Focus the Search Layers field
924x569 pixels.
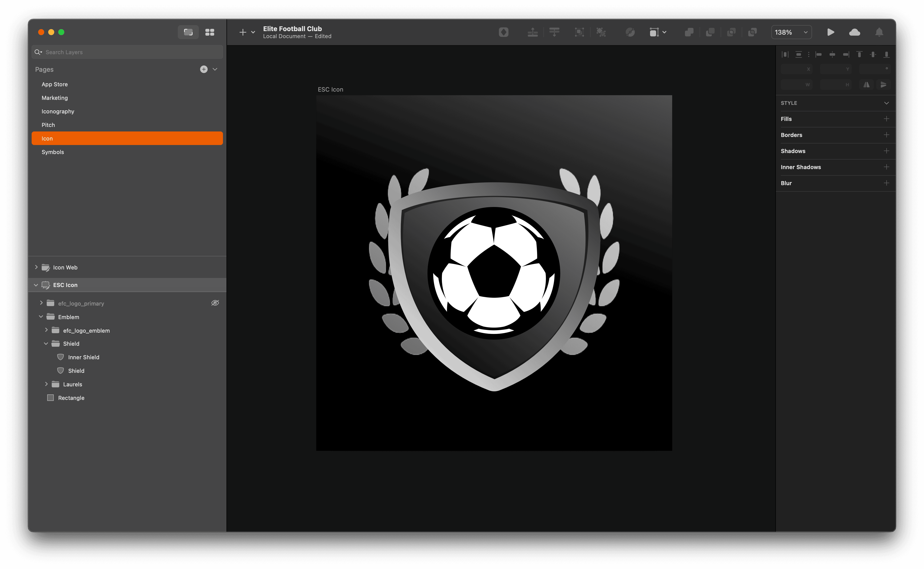(127, 52)
